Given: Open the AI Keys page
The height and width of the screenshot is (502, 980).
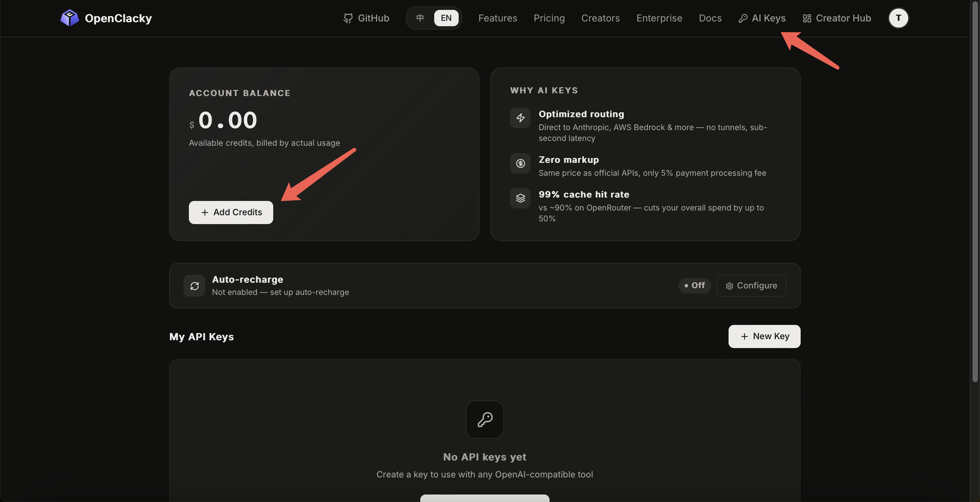Looking at the screenshot, I should (x=762, y=18).
